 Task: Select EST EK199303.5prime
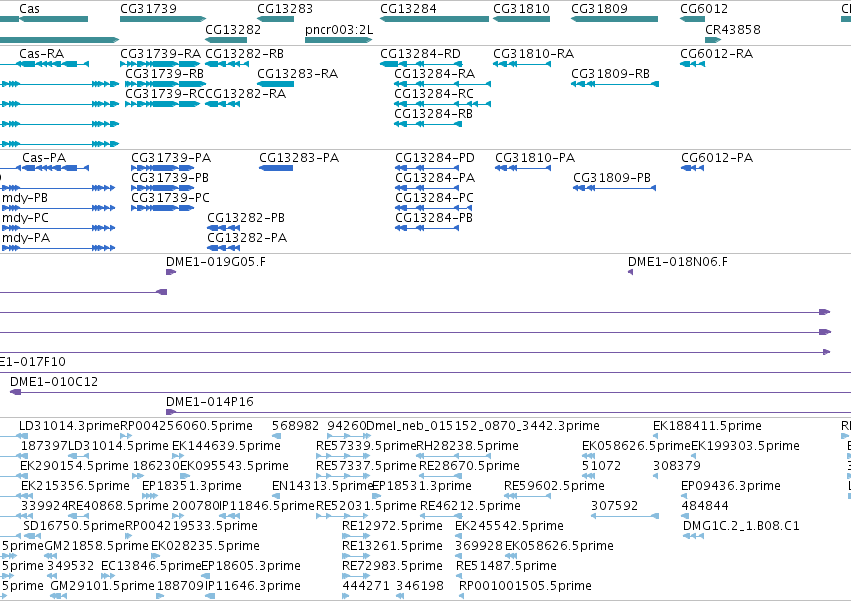pos(745,446)
